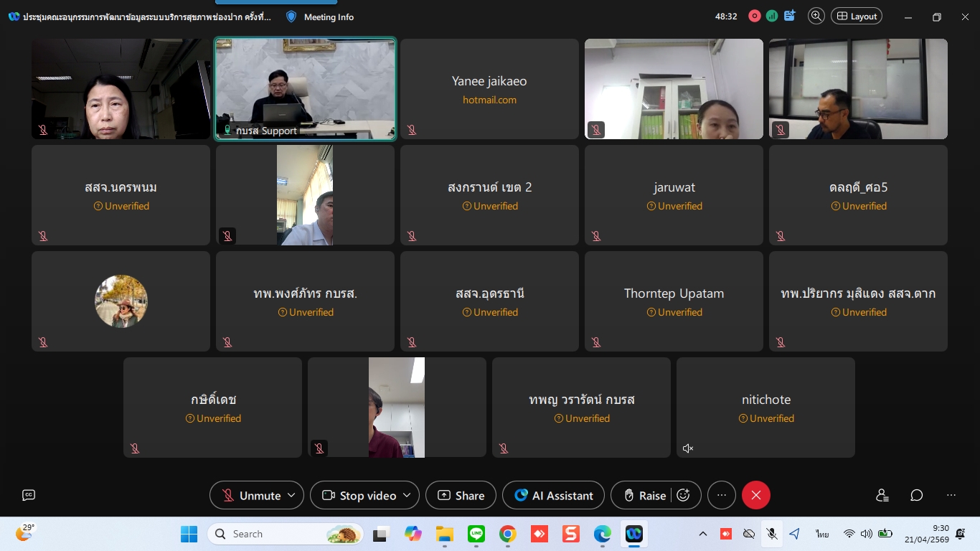Screen dimensions: 980x551
Task: Expand the Unmute audio options arrow
Action: pyautogui.click(x=291, y=495)
